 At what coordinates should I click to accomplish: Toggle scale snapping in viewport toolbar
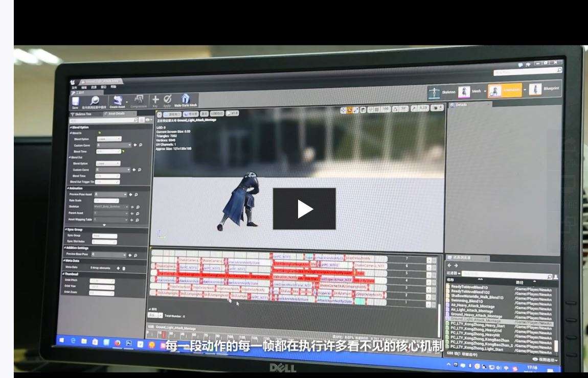[x=414, y=108]
